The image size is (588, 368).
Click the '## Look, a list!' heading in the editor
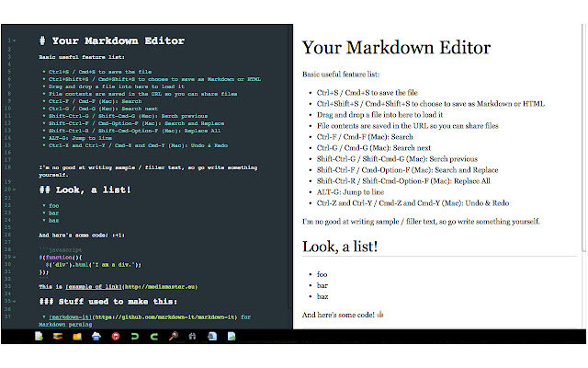85,190
